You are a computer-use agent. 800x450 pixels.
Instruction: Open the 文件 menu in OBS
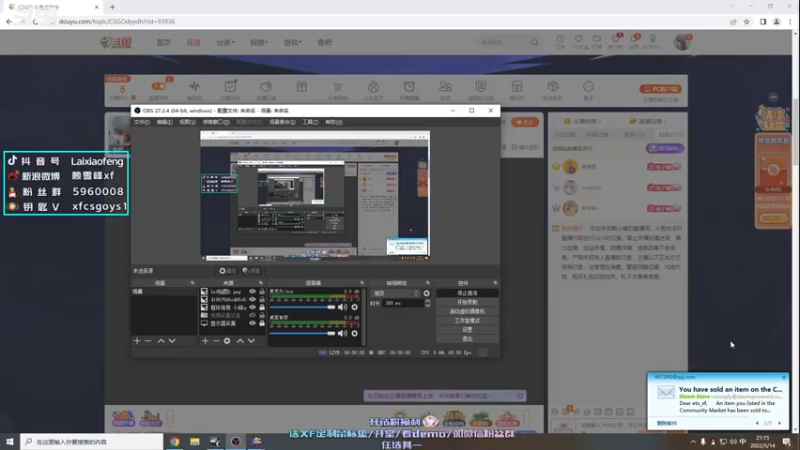click(141, 122)
